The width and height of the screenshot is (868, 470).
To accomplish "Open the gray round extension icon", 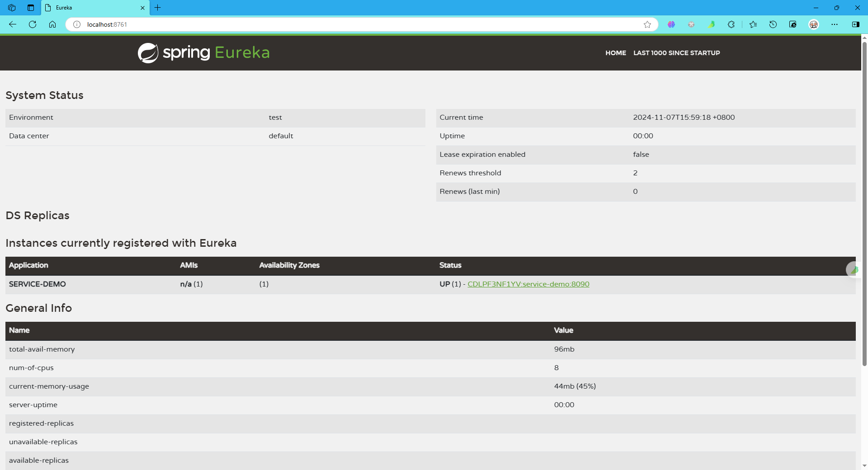I will click(691, 24).
